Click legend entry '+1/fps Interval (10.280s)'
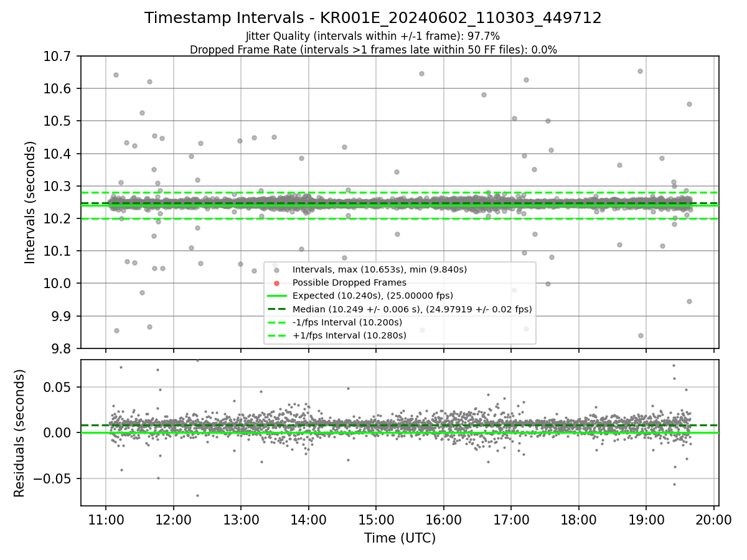The width and height of the screenshot is (747, 560). point(349,335)
